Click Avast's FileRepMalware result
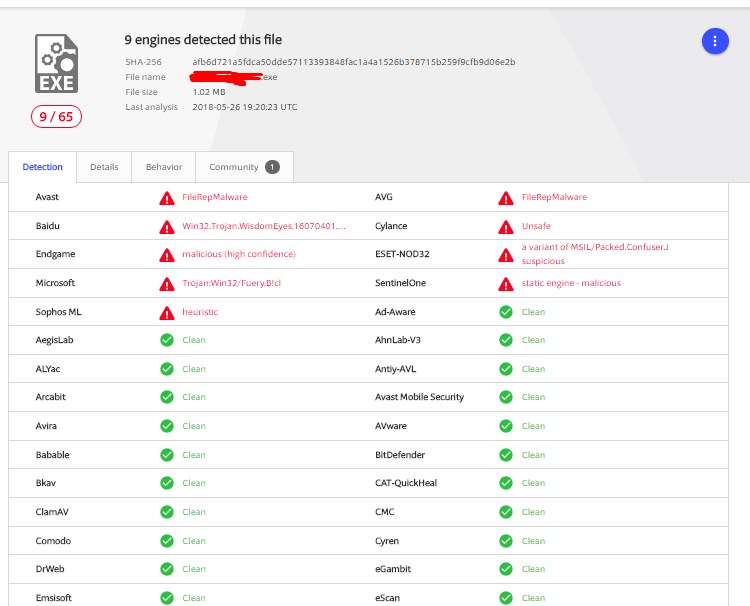The image size is (750, 606). click(x=215, y=197)
